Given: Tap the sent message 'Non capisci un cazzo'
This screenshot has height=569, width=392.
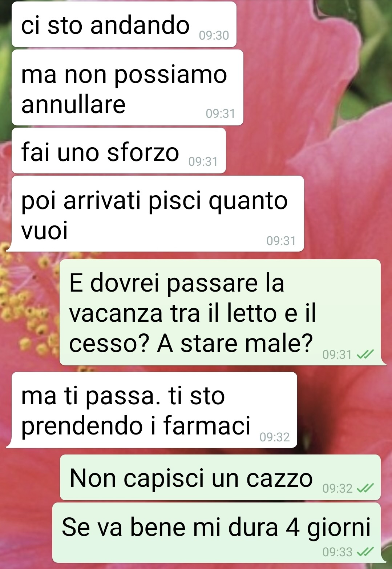Looking at the screenshot, I should pyautogui.click(x=220, y=477).
